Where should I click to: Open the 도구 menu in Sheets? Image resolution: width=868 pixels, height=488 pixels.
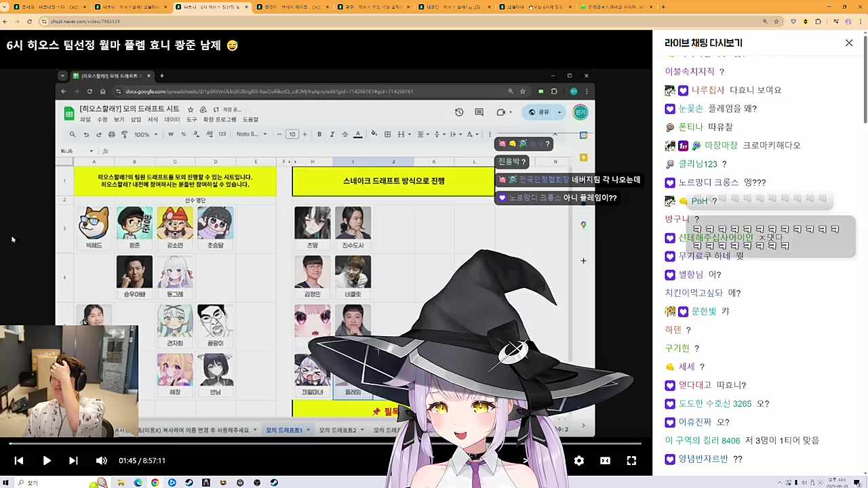[192, 120]
